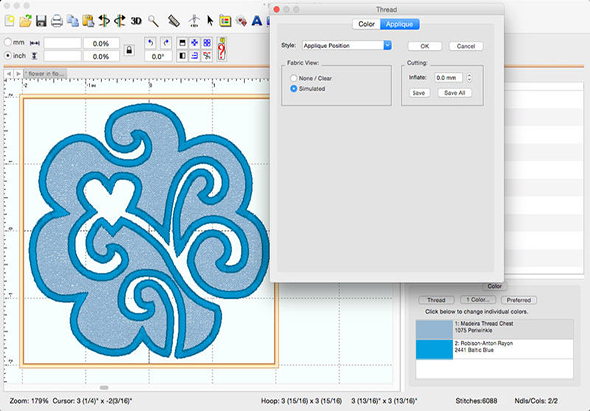
Task: Rotate the design left
Action: [151, 43]
